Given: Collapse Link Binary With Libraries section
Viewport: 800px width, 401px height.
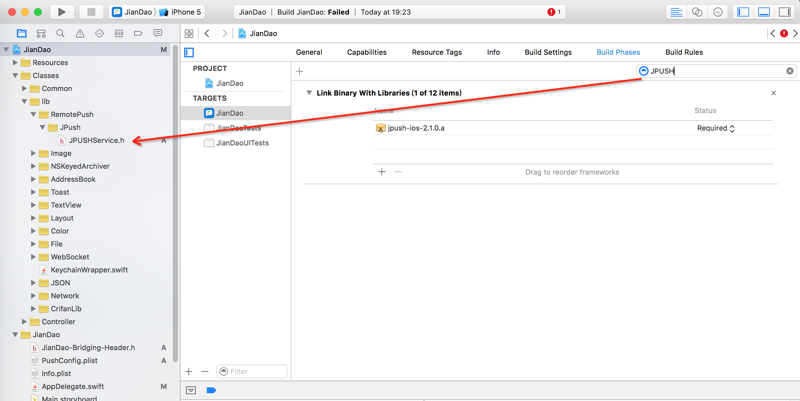Looking at the screenshot, I should pyautogui.click(x=309, y=93).
